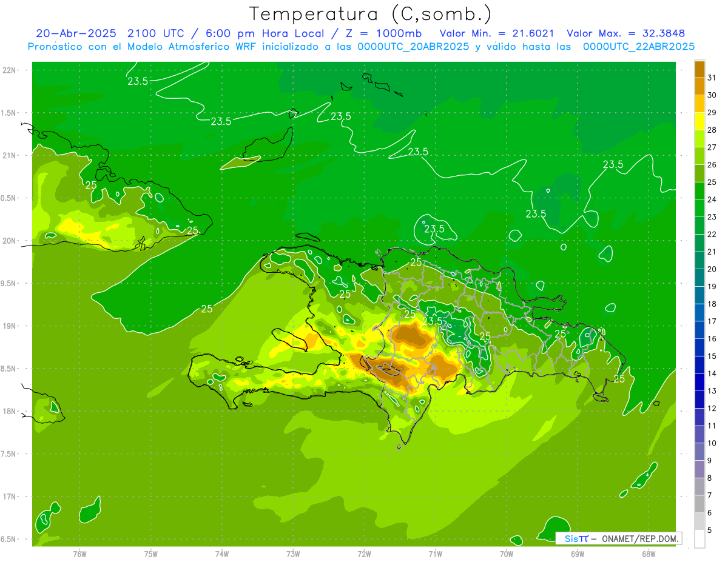The image size is (728, 562).
Task: Click the "21N" latitude axis label
Action: point(10,155)
